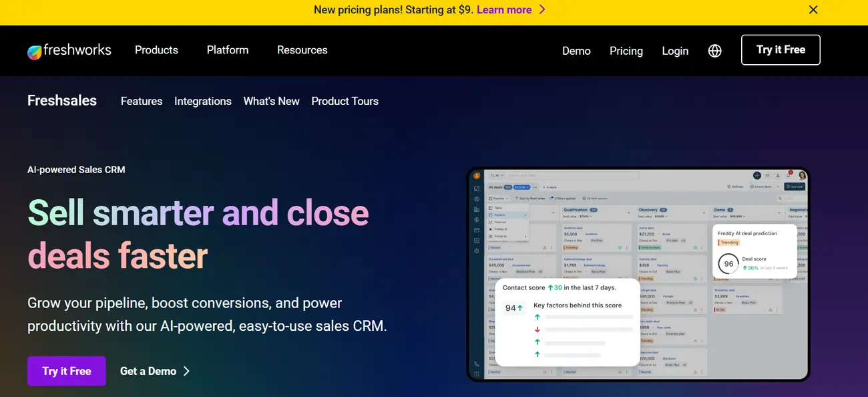
Task: Open the gear Settings icon at sidebar bottom
Action: tap(477, 251)
